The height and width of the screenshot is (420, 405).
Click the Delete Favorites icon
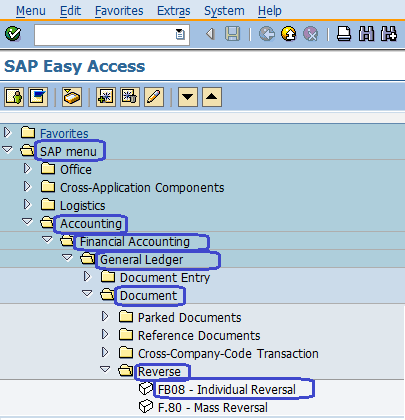[x=130, y=97]
